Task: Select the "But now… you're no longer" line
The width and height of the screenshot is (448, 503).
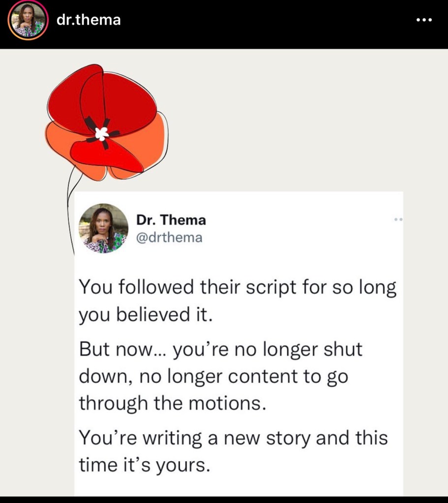Action: 220,350
